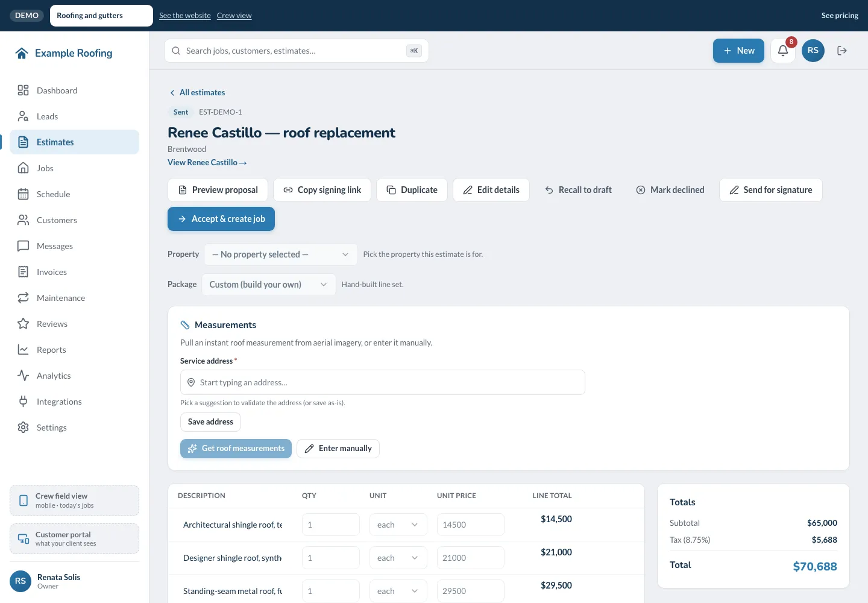Expand the Property dropdown
Image resolution: width=868 pixels, height=603 pixels.
pos(281,254)
